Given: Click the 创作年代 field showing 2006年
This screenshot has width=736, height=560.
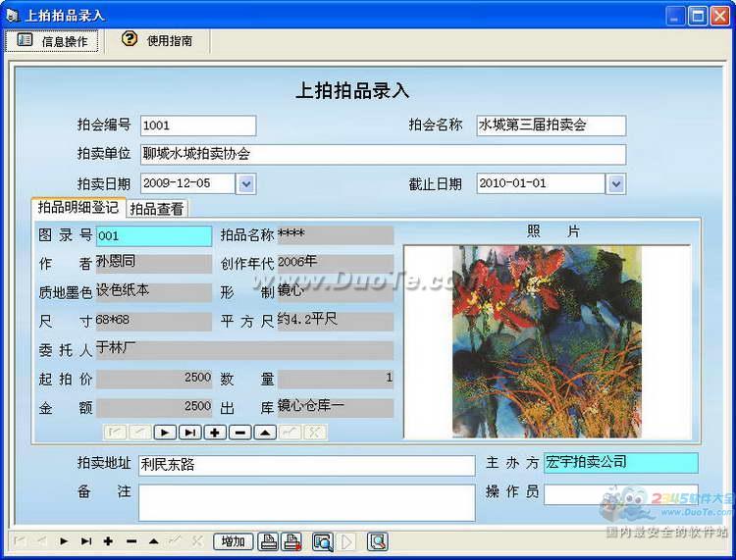Looking at the screenshot, I should coord(336,264).
